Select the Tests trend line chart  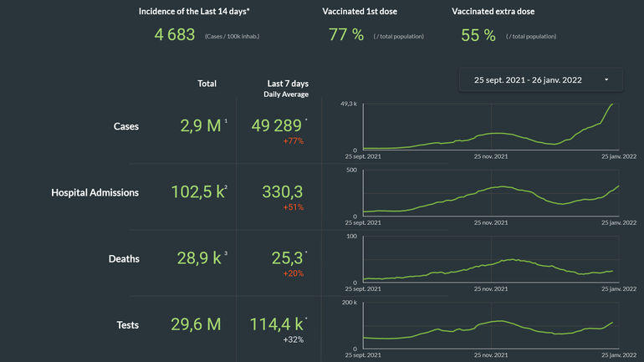click(490, 325)
